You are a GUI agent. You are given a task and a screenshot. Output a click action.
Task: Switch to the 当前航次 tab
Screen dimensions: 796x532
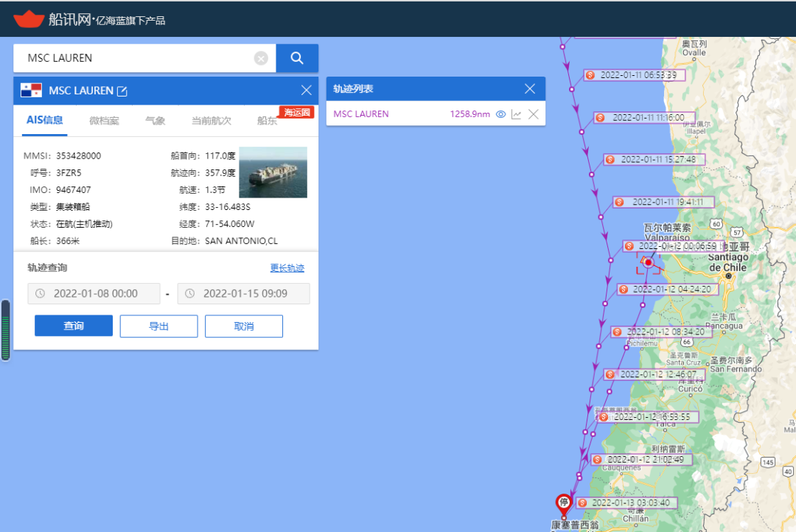click(x=212, y=121)
